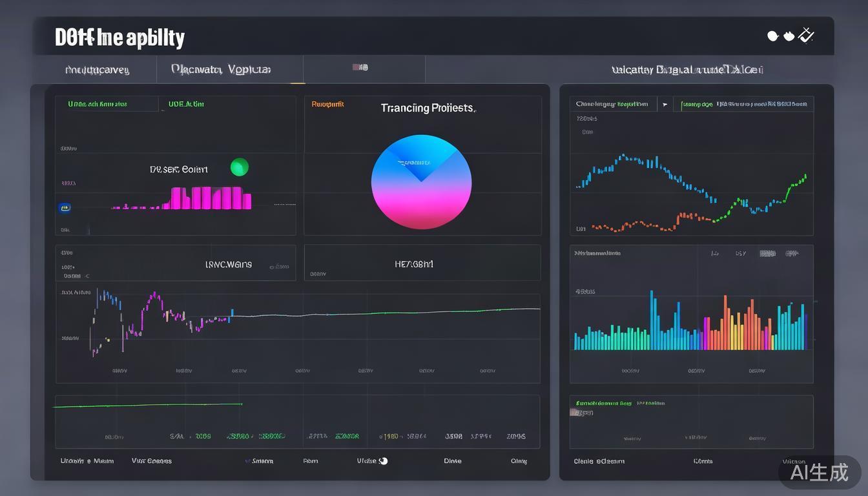Click the green circle indicator in left chart
The image size is (868, 496).
239,167
